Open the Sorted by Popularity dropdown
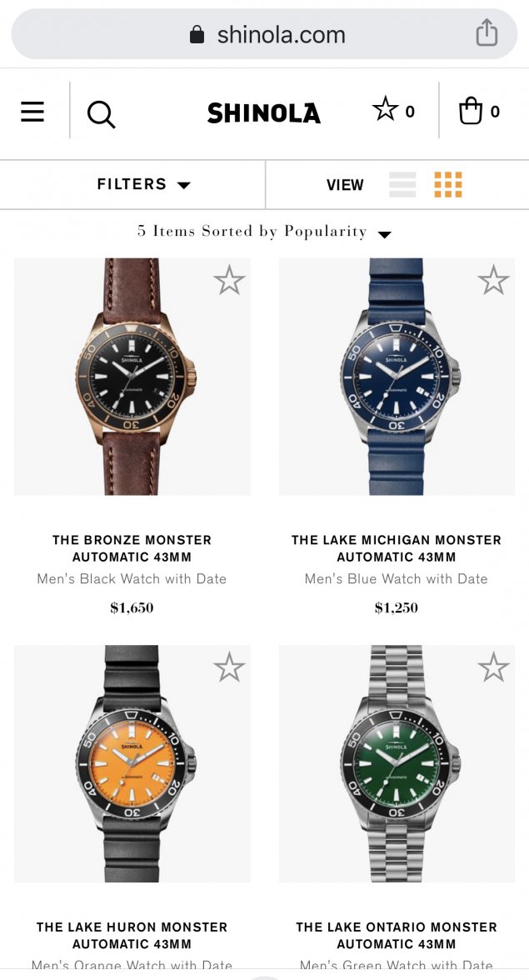529x980 pixels. [264, 232]
